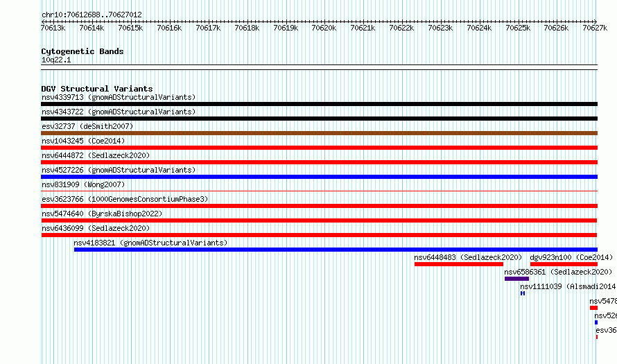The image size is (617, 364).
Task: Click the 70627k ruler label
Action: coord(595,28)
